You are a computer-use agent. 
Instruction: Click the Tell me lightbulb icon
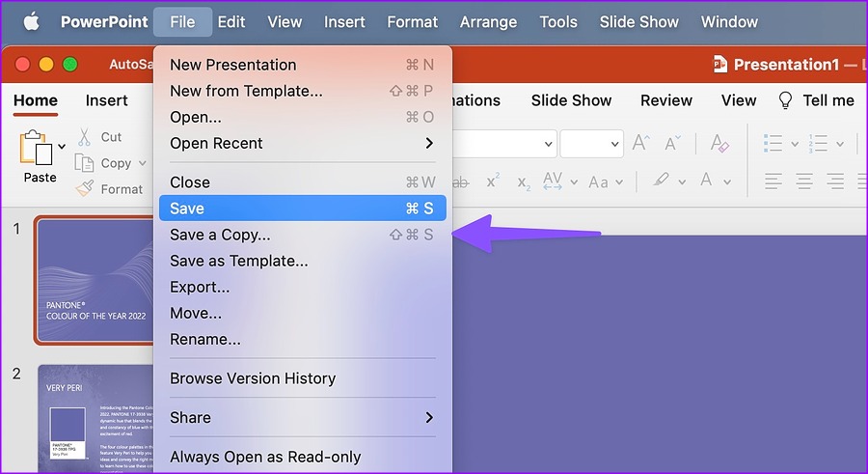point(786,100)
